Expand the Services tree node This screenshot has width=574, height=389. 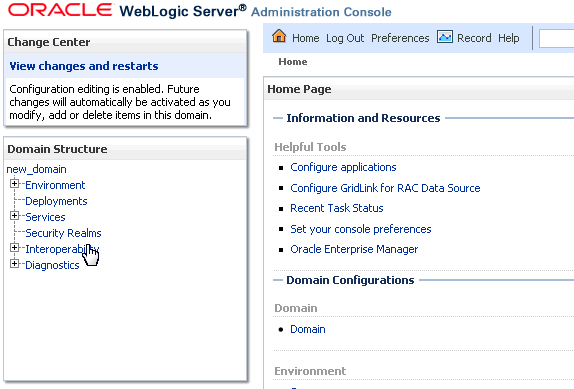pos(14,216)
